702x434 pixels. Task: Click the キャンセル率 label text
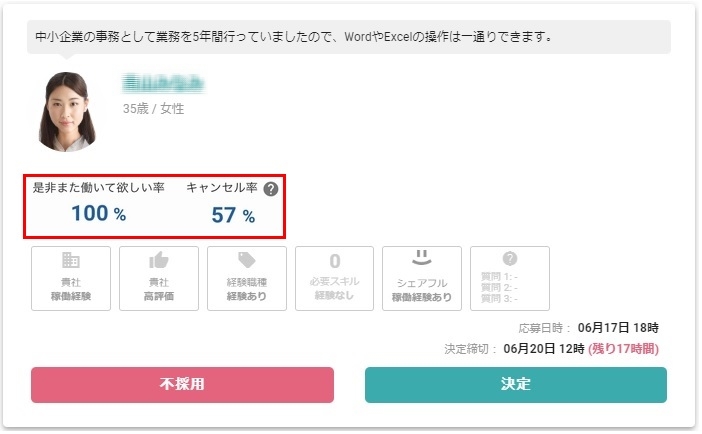(222, 187)
